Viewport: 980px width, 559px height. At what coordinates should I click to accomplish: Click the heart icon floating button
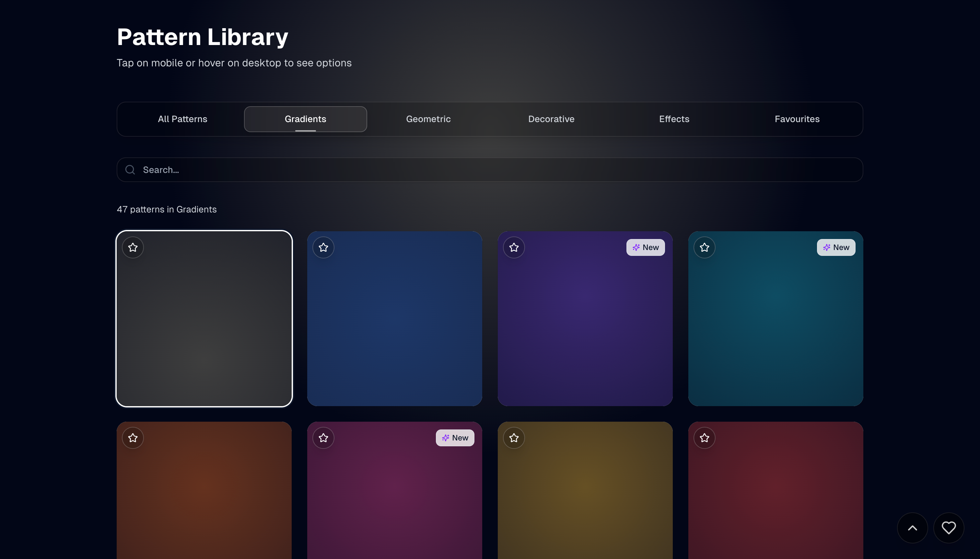[949, 528]
